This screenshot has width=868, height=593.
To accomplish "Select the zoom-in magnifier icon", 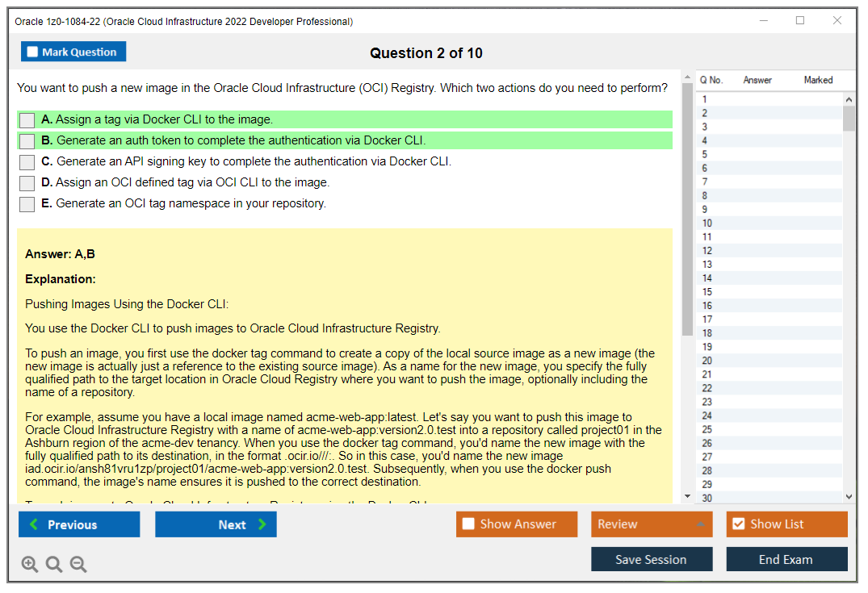I will [29, 564].
